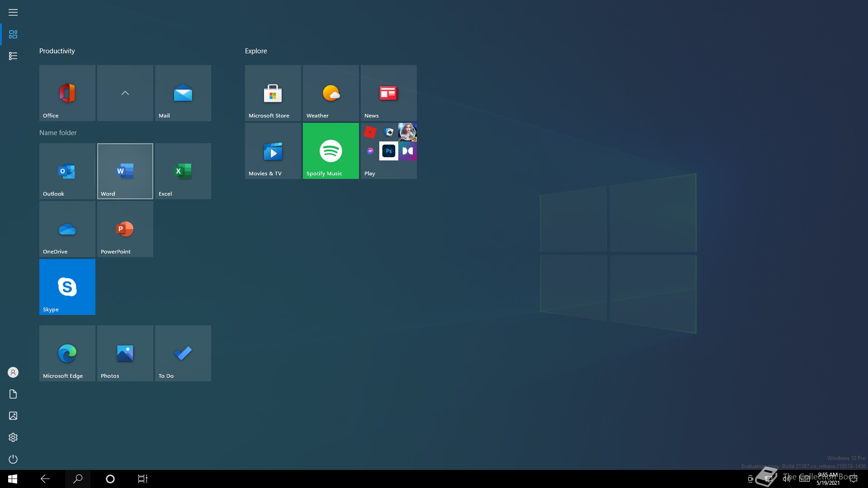Image resolution: width=868 pixels, height=488 pixels.
Task: Open the volume tray icon
Action: [x=787, y=479]
